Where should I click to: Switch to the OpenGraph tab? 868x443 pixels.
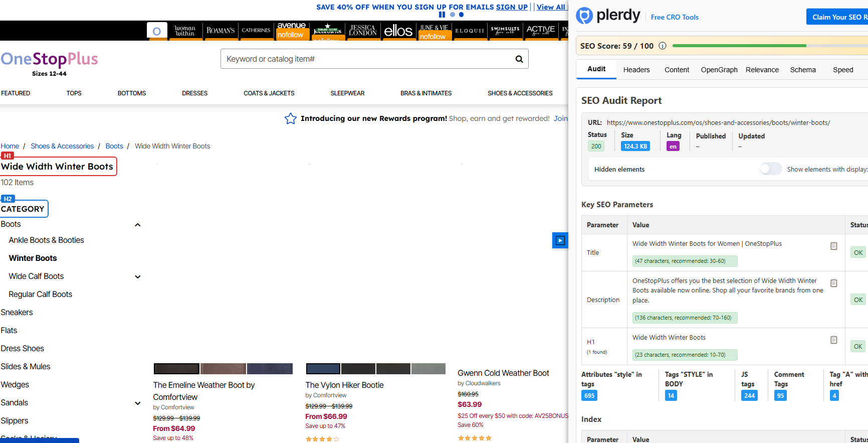click(719, 70)
